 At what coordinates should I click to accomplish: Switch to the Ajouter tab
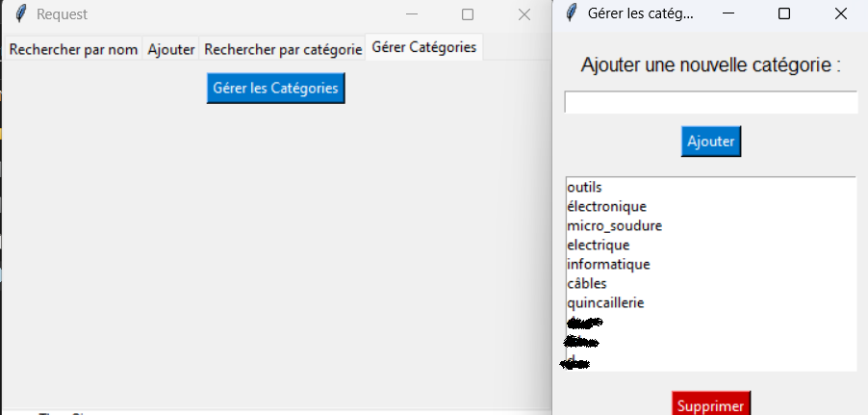click(171, 49)
